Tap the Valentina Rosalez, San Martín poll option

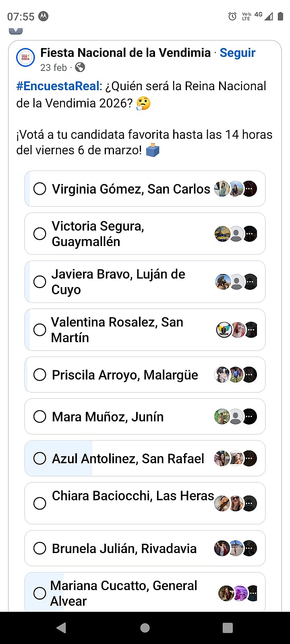click(117, 330)
